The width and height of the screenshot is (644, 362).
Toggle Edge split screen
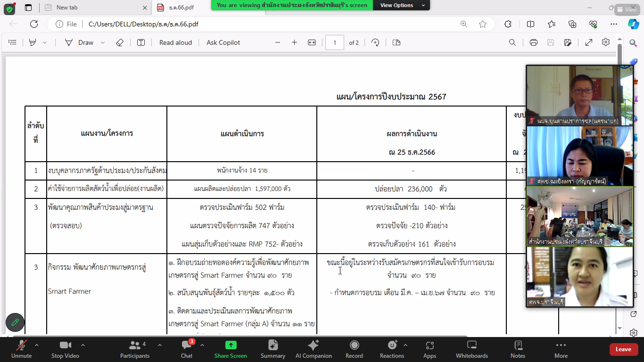(x=530, y=24)
